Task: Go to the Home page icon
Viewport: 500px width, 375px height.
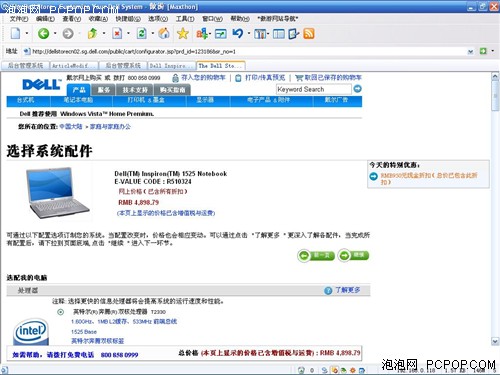Action: pyautogui.click(x=164, y=33)
